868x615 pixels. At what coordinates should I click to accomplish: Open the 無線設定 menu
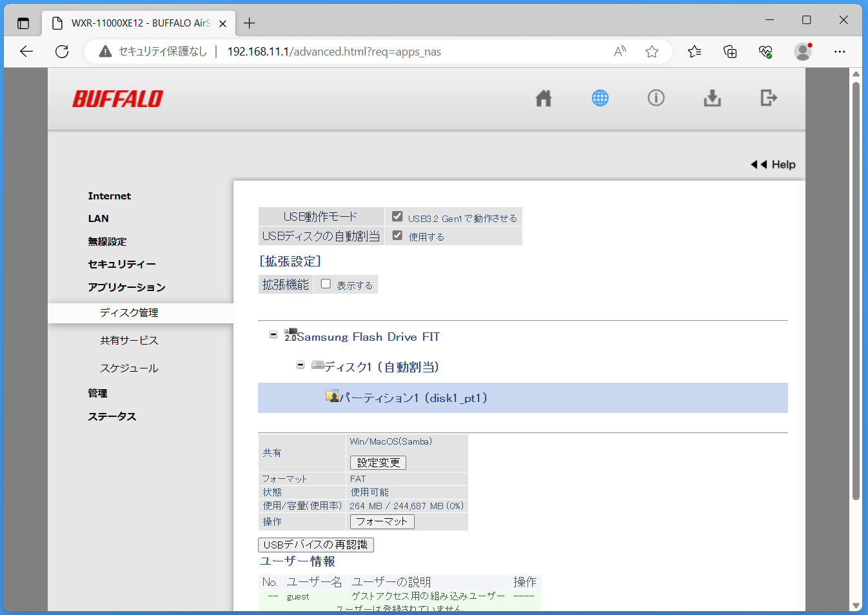pyautogui.click(x=107, y=241)
